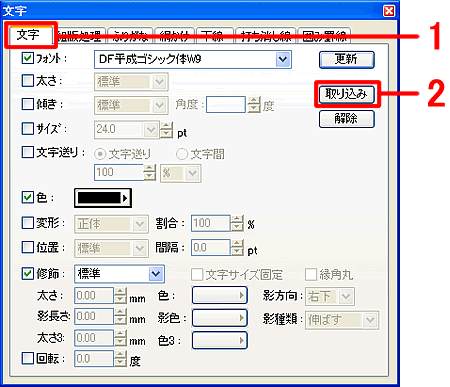
Task: Enable the 位置 checkbox
Action: 27,247
